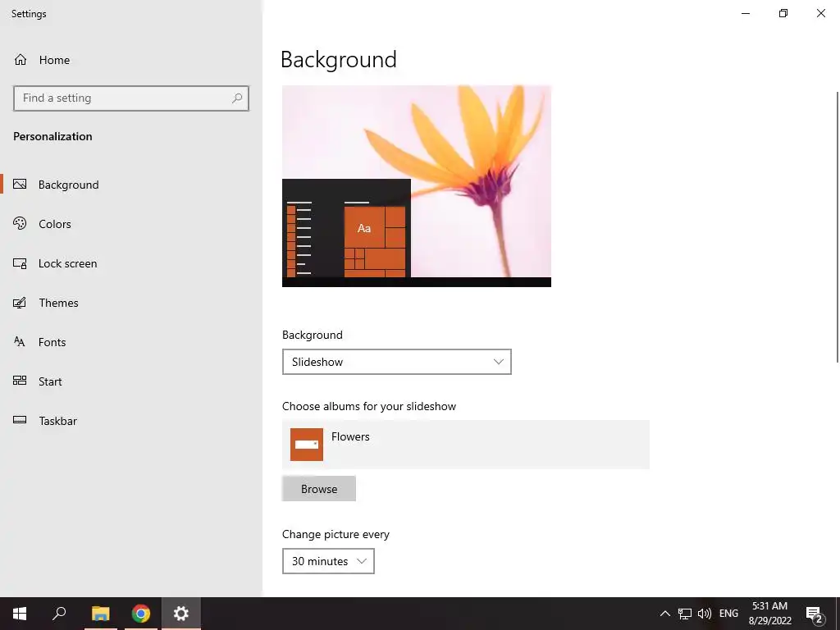Select the Flowers album entry
Image resolution: width=840 pixels, height=630 pixels.
pos(466,445)
